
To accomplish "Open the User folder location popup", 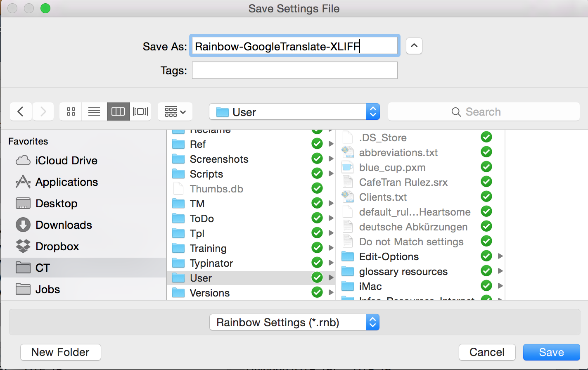I will click(x=294, y=112).
